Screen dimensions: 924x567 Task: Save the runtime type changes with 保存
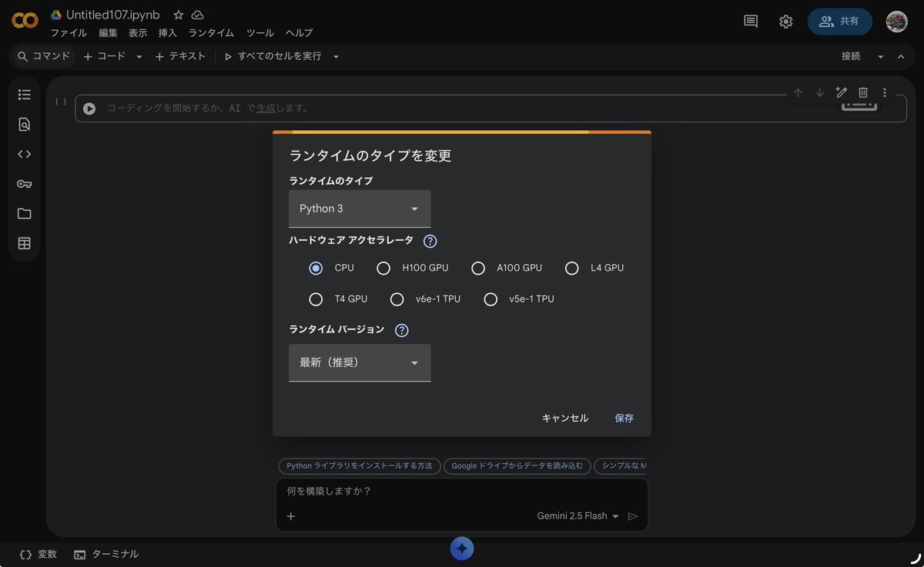click(624, 418)
